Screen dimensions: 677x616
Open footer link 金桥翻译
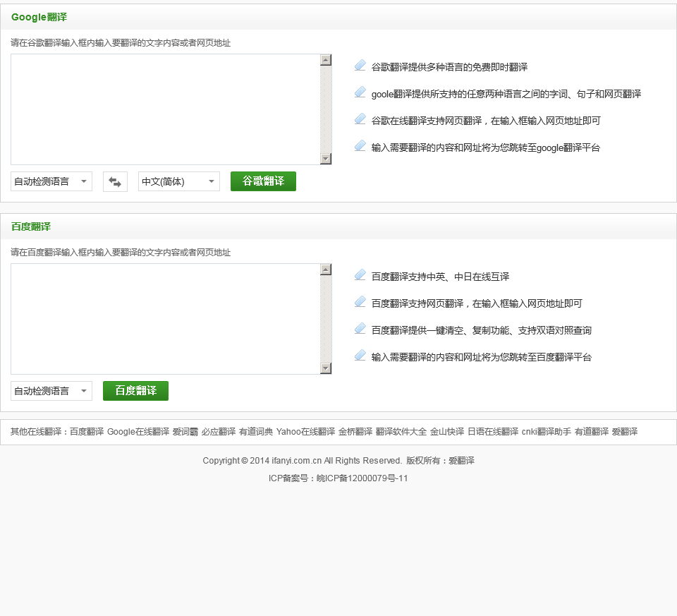tap(355, 432)
